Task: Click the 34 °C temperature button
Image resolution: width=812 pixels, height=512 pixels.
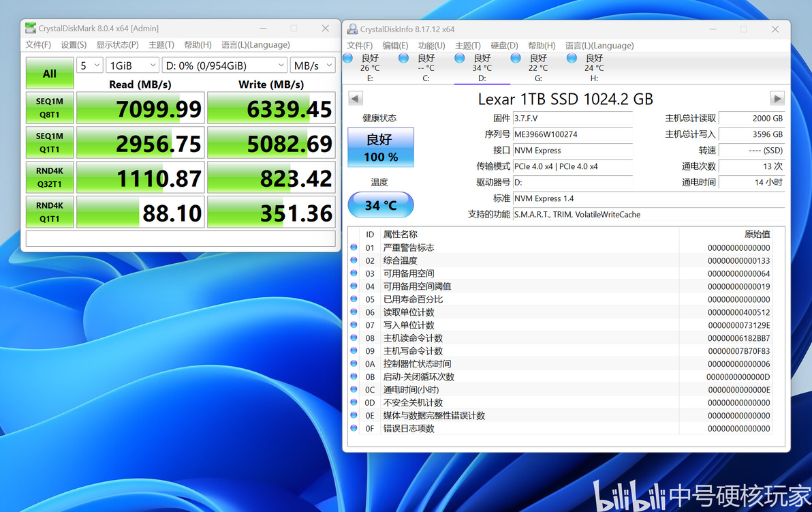Action: pyautogui.click(x=381, y=205)
